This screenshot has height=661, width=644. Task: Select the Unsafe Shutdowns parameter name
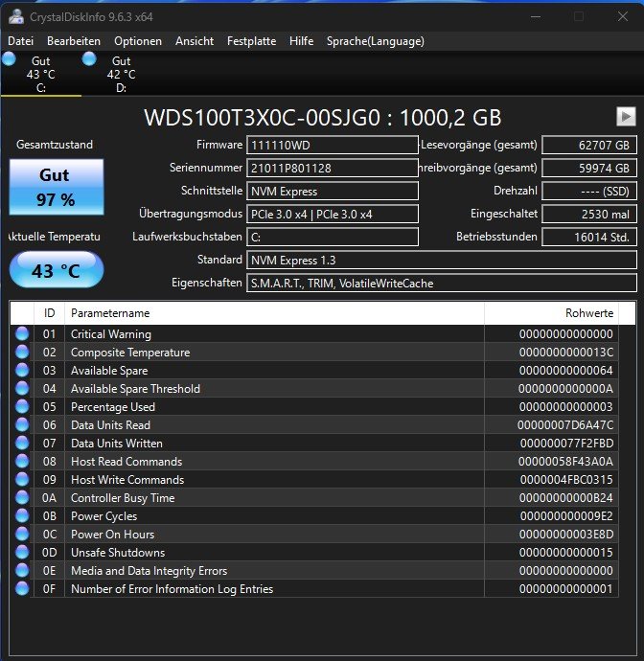click(x=118, y=553)
